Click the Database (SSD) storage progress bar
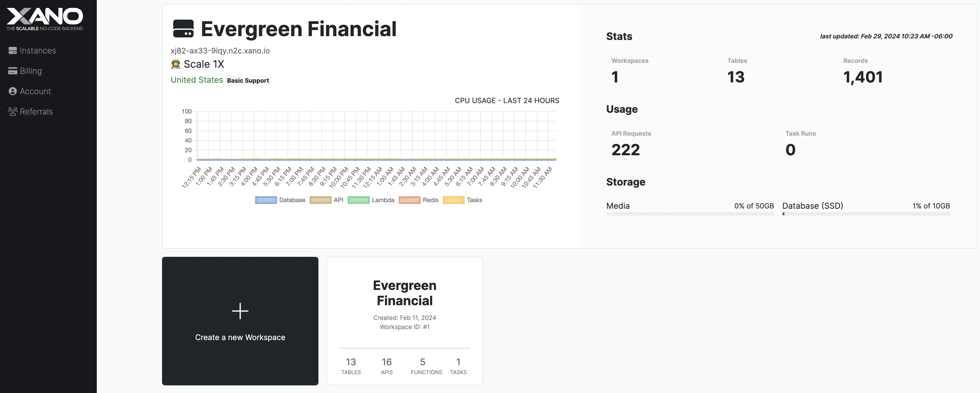 point(866,214)
